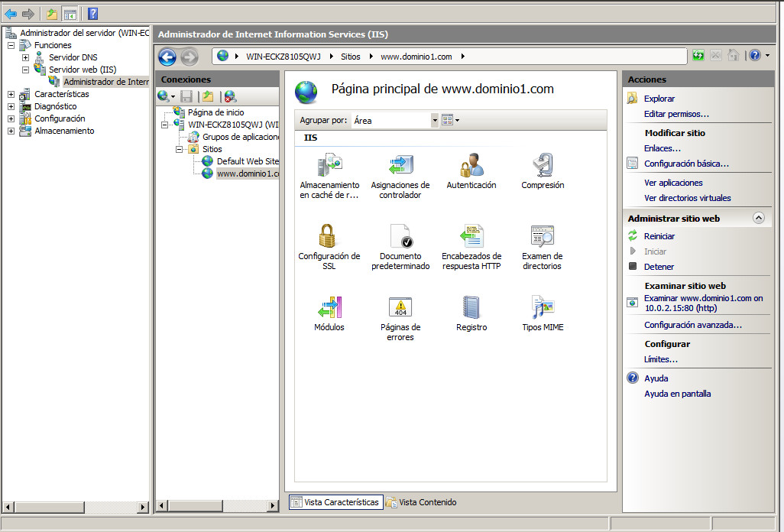Open the Tipos MIME icon
784x532 pixels.
(x=543, y=309)
